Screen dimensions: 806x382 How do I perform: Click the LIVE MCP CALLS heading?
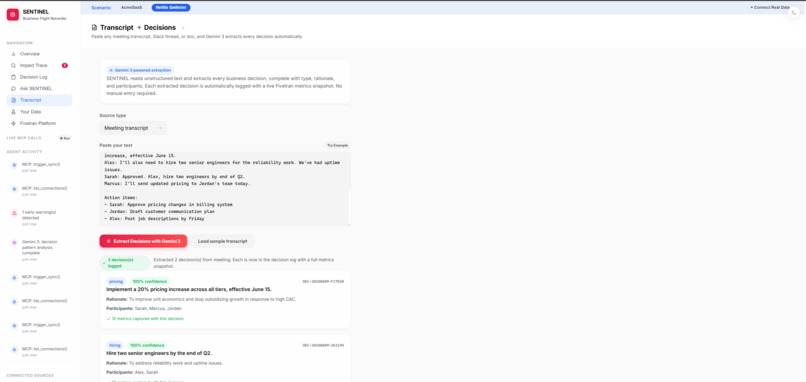coord(24,138)
